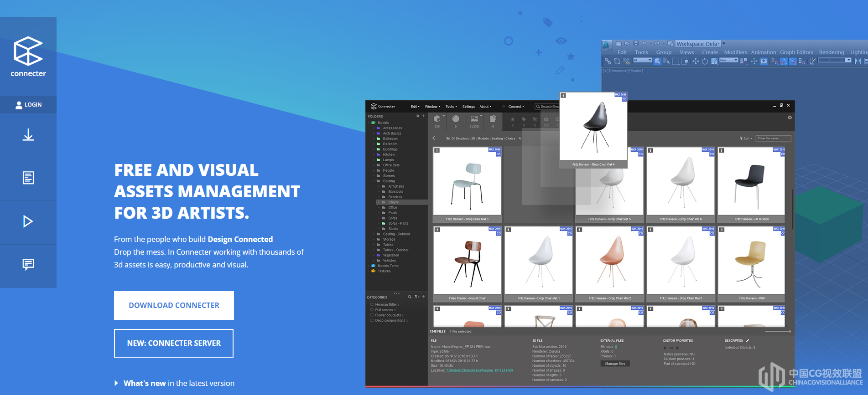
Task: Open the About menu in Connecter
Action: tap(485, 107)
